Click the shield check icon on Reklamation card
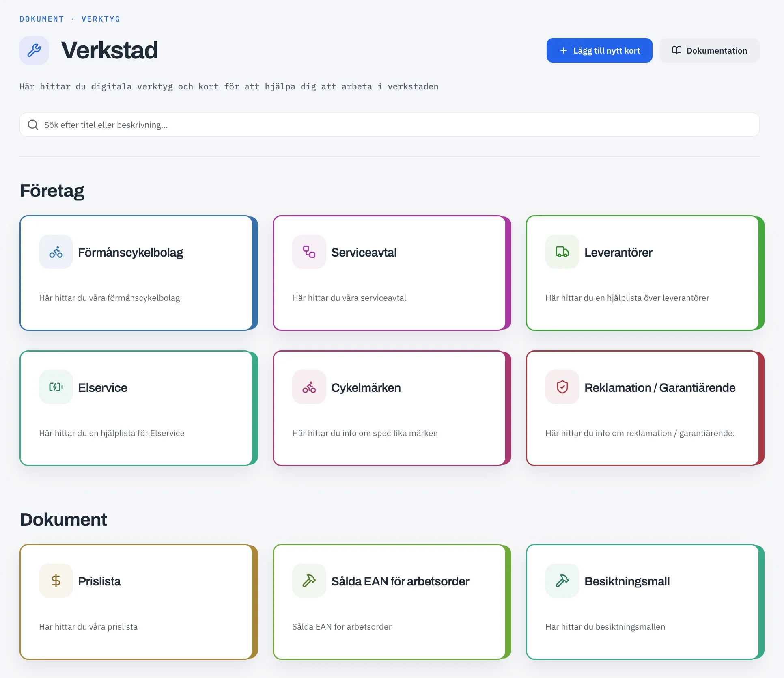784x678 pixels. (562, 387)
